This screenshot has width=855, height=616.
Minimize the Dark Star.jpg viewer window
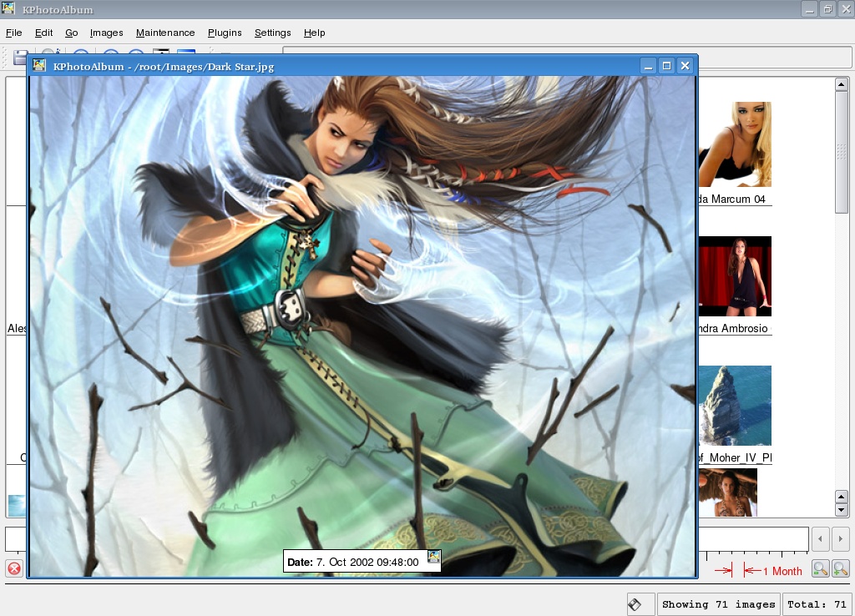648,66
